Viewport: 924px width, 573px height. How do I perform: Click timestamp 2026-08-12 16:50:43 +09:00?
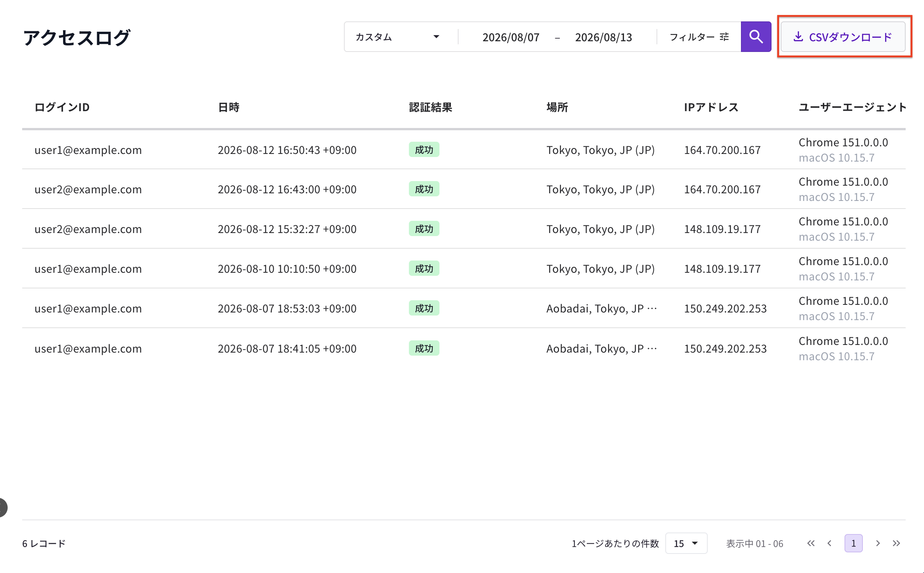287,150
